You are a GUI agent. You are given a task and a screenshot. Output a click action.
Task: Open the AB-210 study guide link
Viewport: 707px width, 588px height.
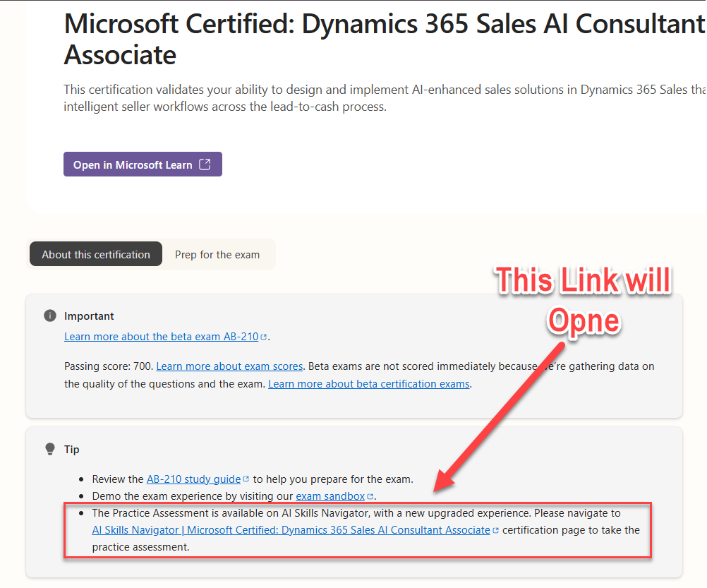[194, 479]
